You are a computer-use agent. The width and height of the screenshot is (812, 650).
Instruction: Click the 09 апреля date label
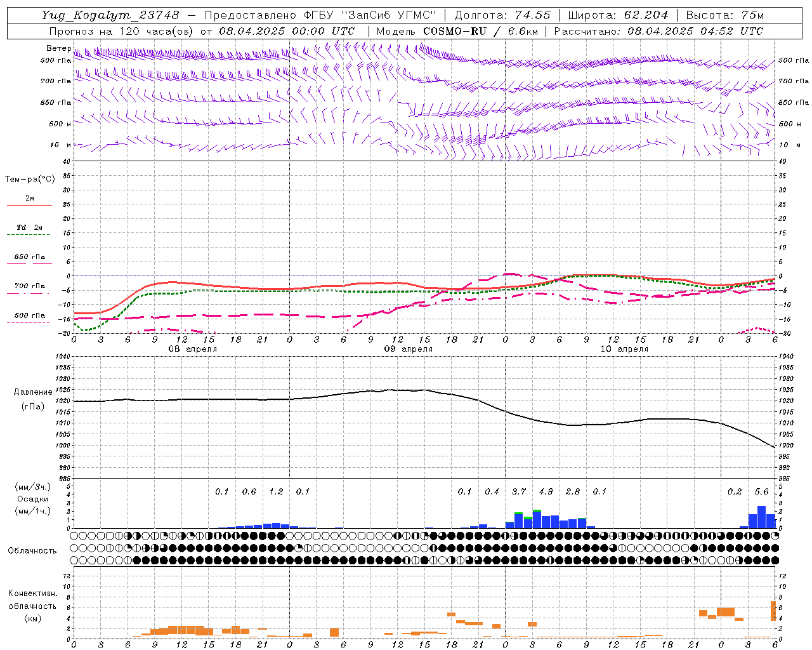409,348
